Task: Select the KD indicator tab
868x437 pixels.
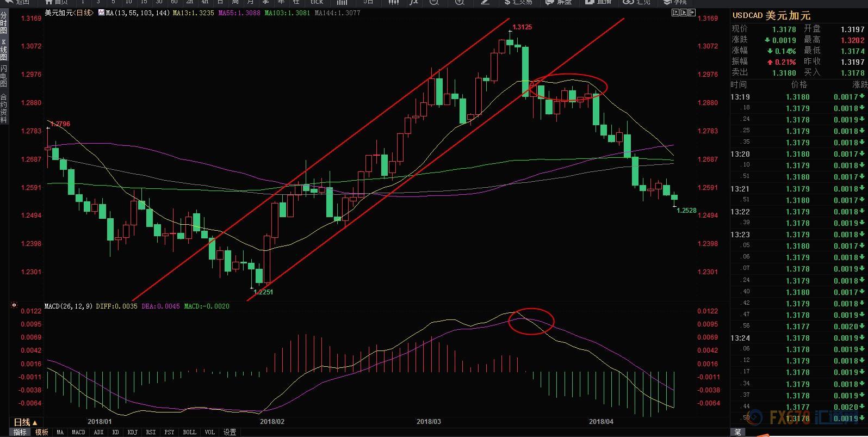Action: [115, 432]
